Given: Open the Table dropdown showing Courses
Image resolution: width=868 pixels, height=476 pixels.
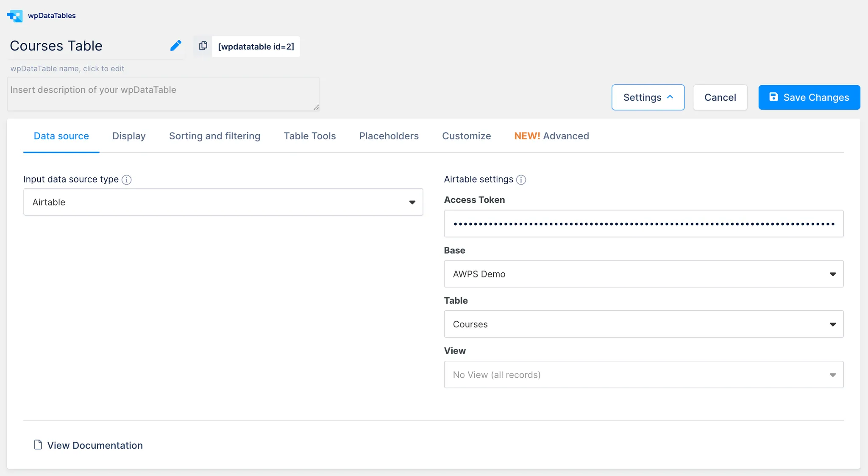Looking at the screenshot, I should click(643, 324).
